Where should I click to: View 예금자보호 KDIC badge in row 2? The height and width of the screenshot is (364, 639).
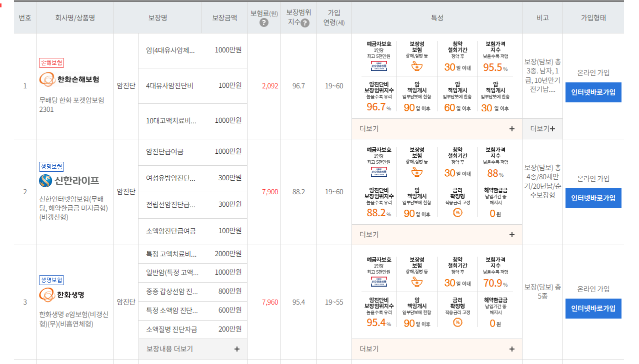pyautogui.click(x=379, y=172)
